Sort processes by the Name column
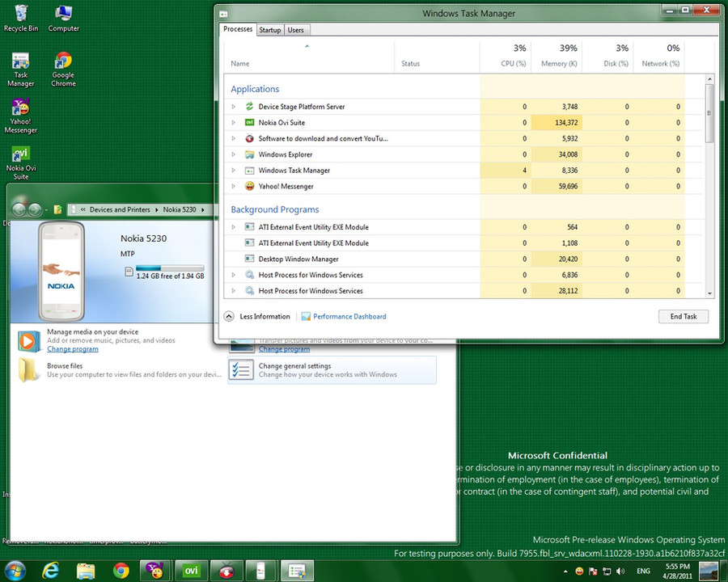 (309, 57)
